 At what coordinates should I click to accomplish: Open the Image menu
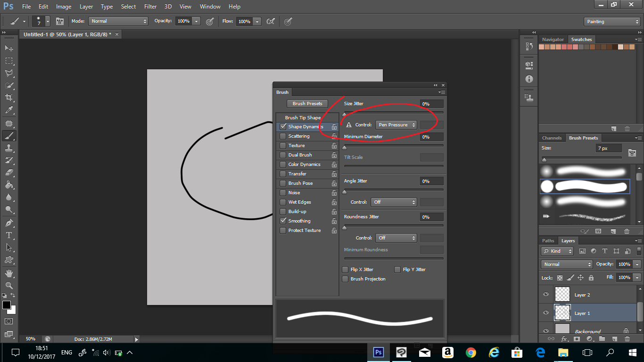pyautogui.click(x=64, y=7)
